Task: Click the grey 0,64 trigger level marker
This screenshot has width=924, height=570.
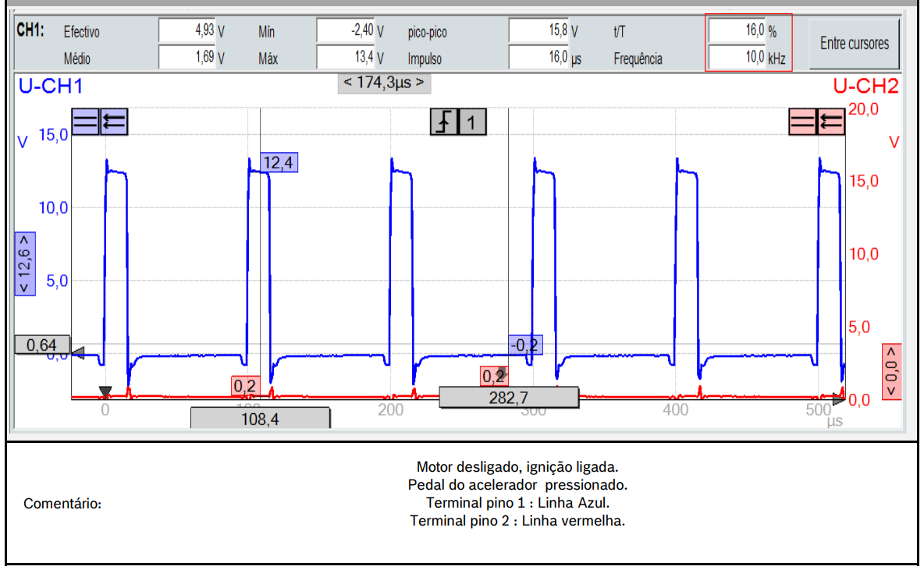Action: coord(42,345)
